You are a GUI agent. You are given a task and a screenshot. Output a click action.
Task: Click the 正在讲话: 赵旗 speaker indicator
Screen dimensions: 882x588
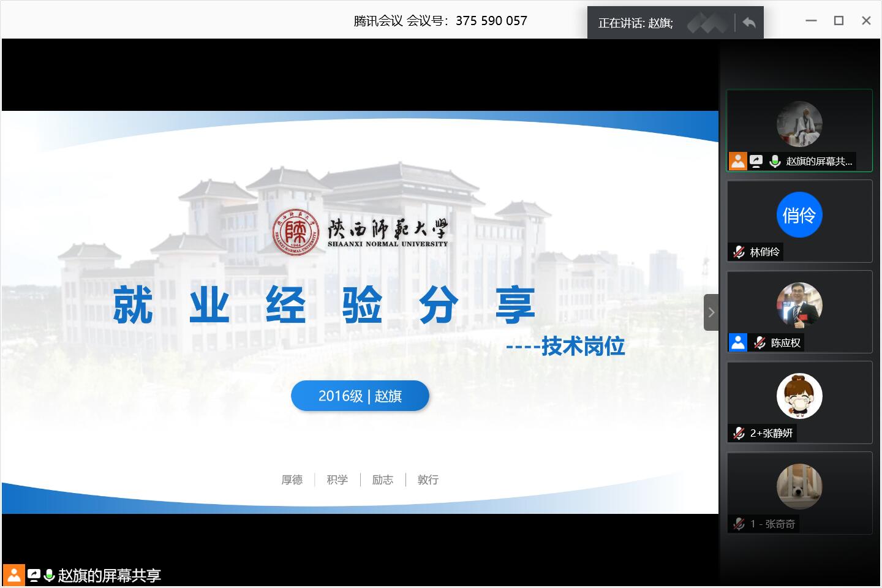coord(635,23)
